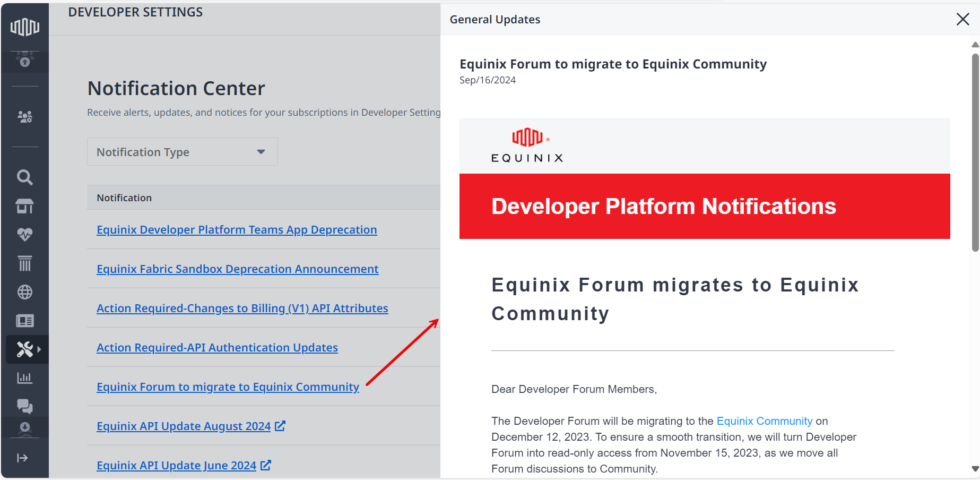This screenshot has width=980, height=480.
Task: Open the column building icon in the sidebar
Action: [25, 263]
